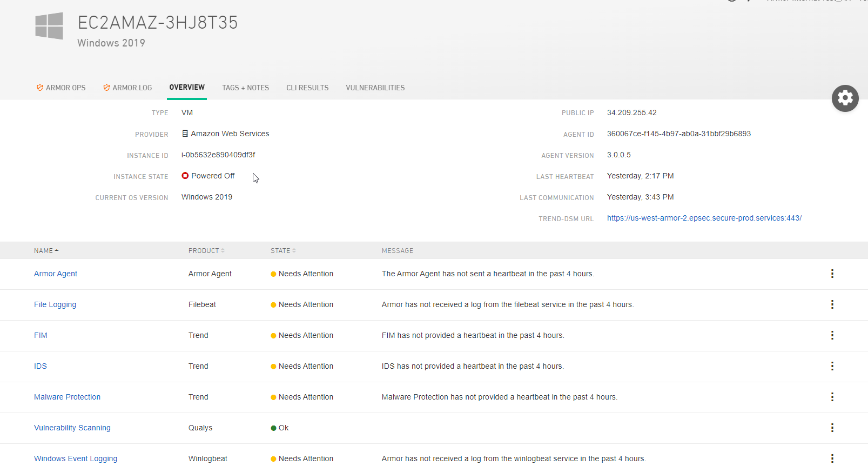This screenshot has height=472, width=868.
Task: Click the settings gear icon
Action: coord(845,98)
